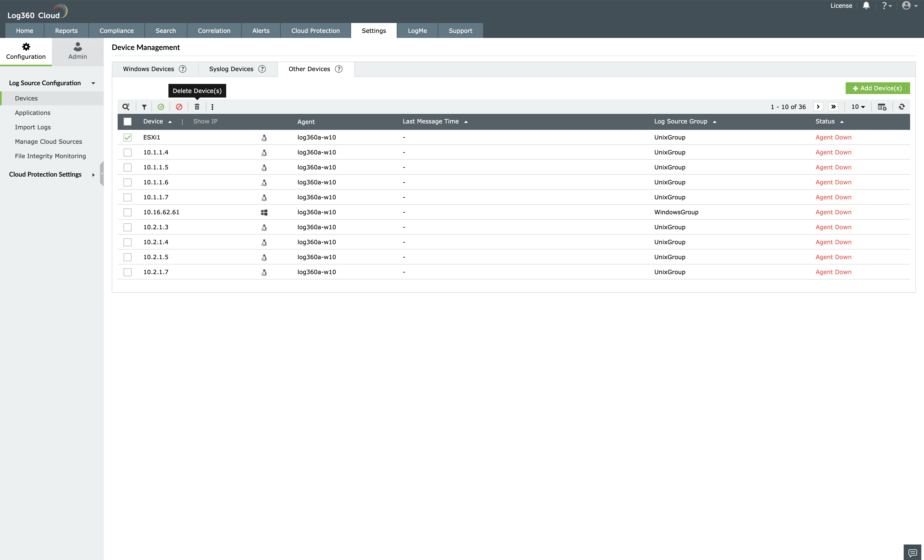924x560 pixels.
Task: Uncheck the ESXi1 device checkbox
Action: [128, 137]
